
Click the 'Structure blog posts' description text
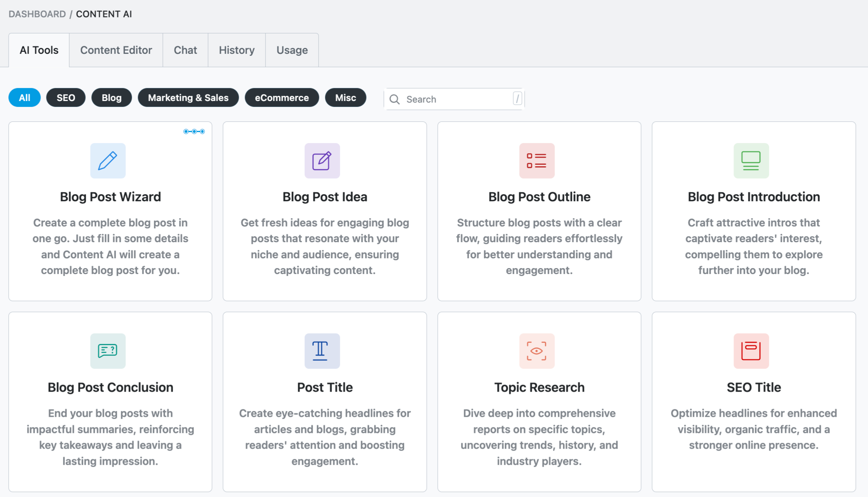539,247
